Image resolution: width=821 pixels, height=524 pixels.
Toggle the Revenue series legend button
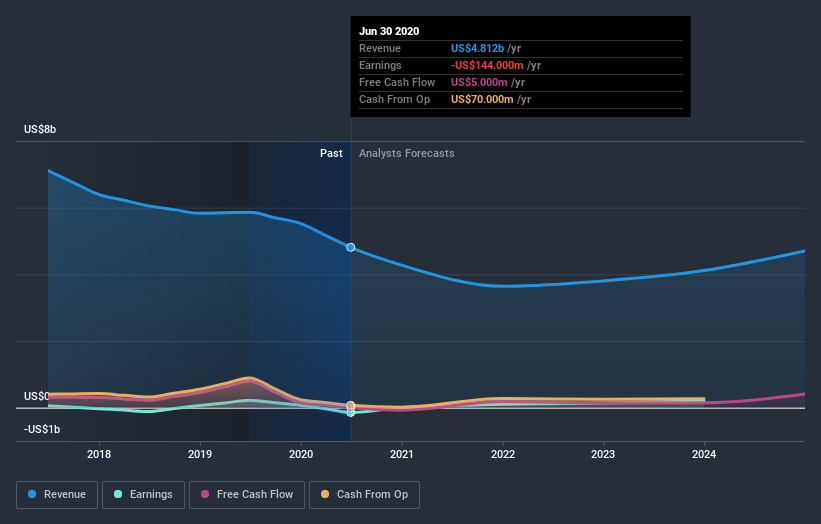[57, 495]
